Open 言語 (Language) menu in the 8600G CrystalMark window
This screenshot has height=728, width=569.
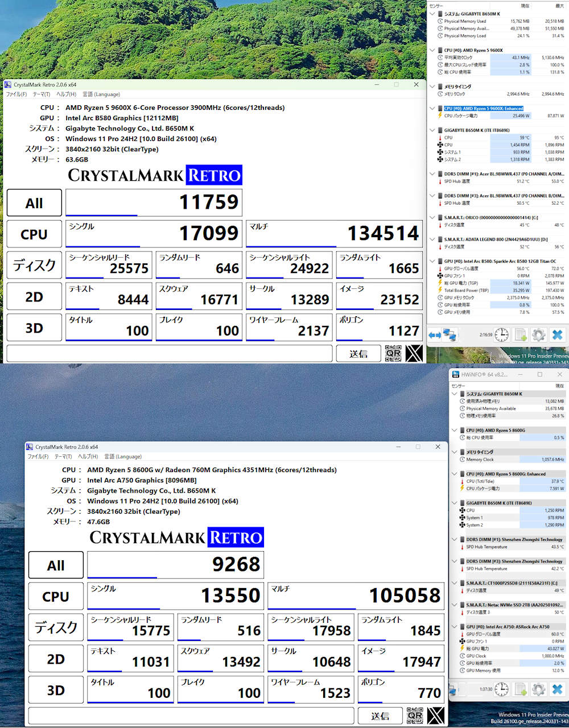(x=123, y=457)
